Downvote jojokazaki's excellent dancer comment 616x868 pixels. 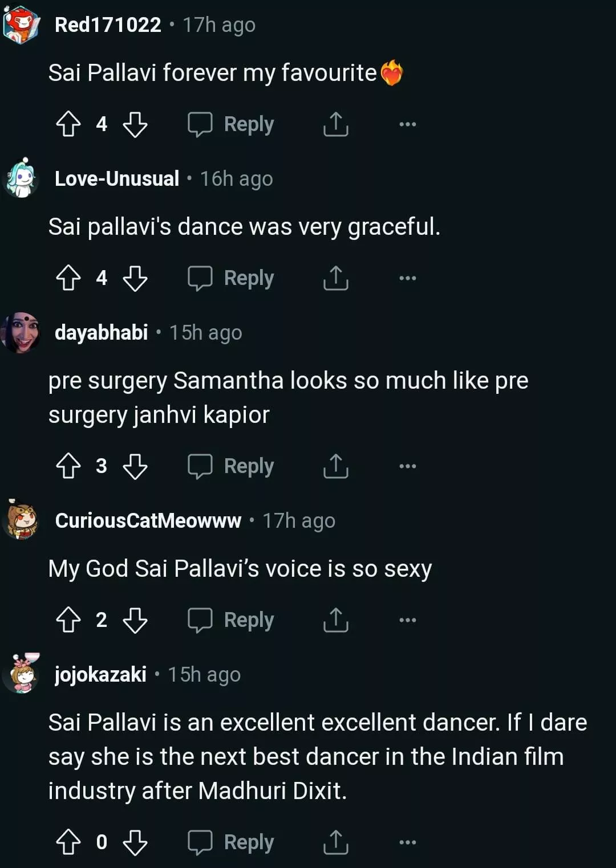pyautogui.click(x=135, y=842)
